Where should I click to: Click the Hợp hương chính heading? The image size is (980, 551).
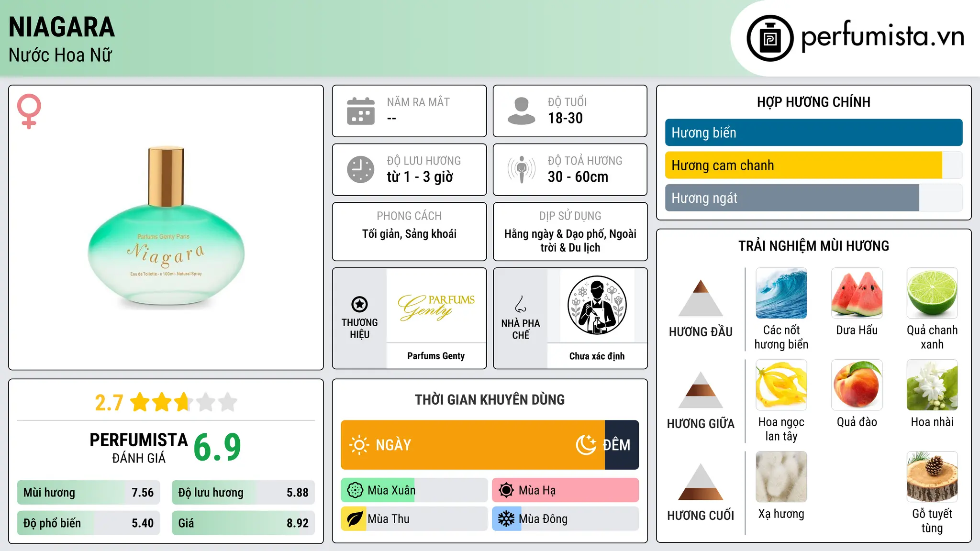tap(813, 102)
